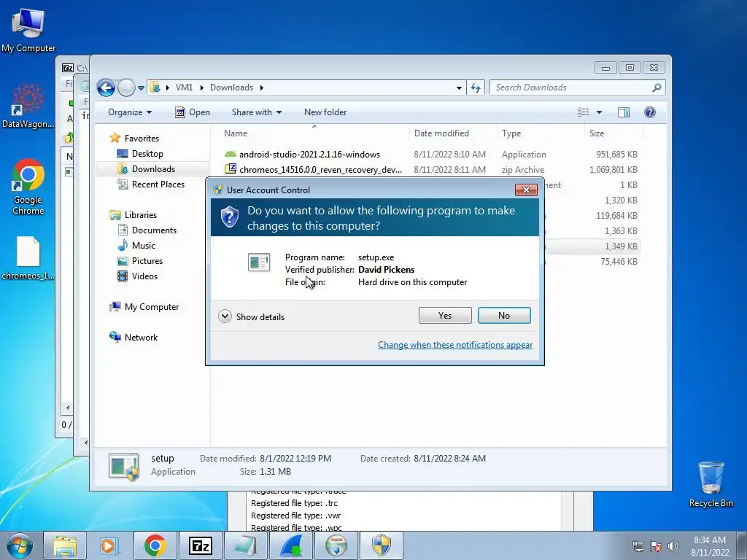
Task: Sort by Type column header
Action: (x=541, y=133)
